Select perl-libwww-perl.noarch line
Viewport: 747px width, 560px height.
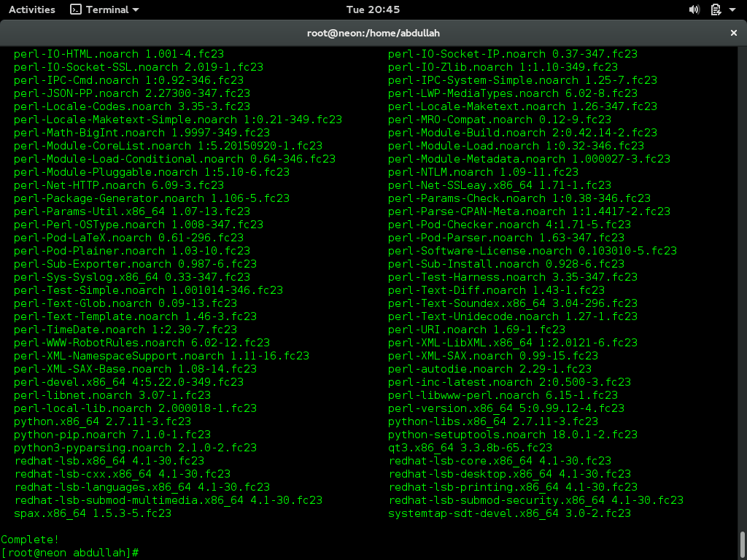coord(503,395)
